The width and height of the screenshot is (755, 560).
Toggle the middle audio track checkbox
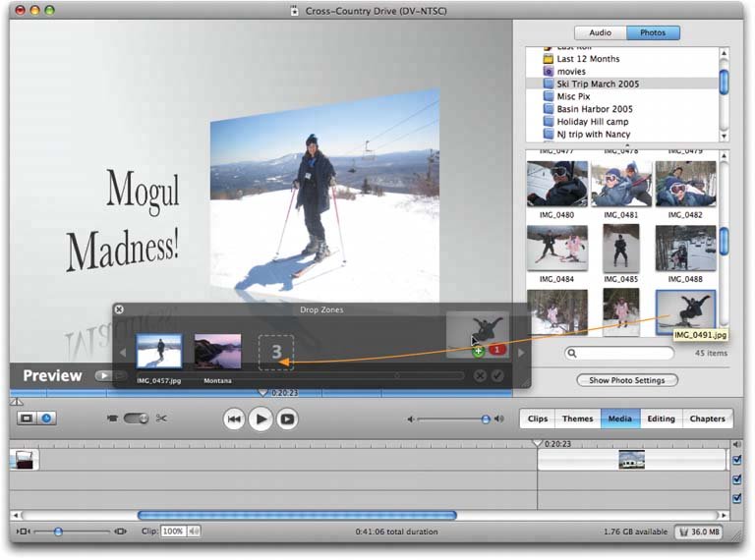(x=738, y=479)
